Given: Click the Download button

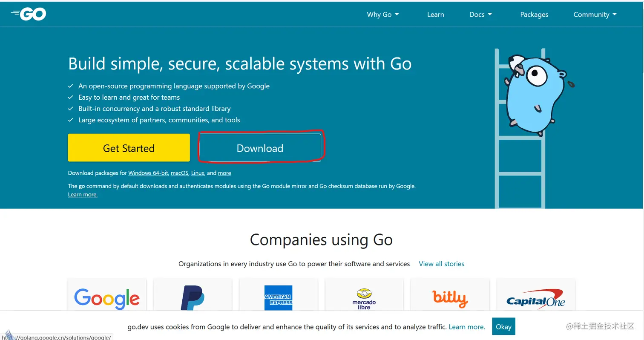Looking at the screenshot, I should [x=260, y=148].
